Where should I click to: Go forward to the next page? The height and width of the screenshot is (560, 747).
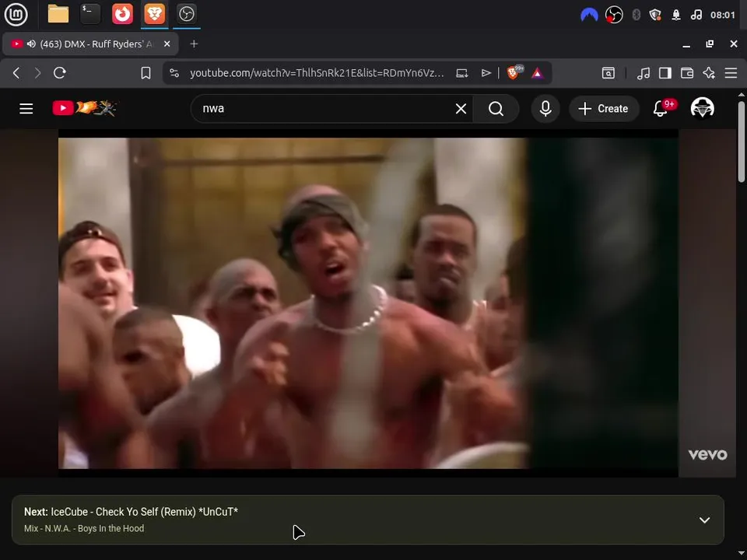[x=38, y=73]
